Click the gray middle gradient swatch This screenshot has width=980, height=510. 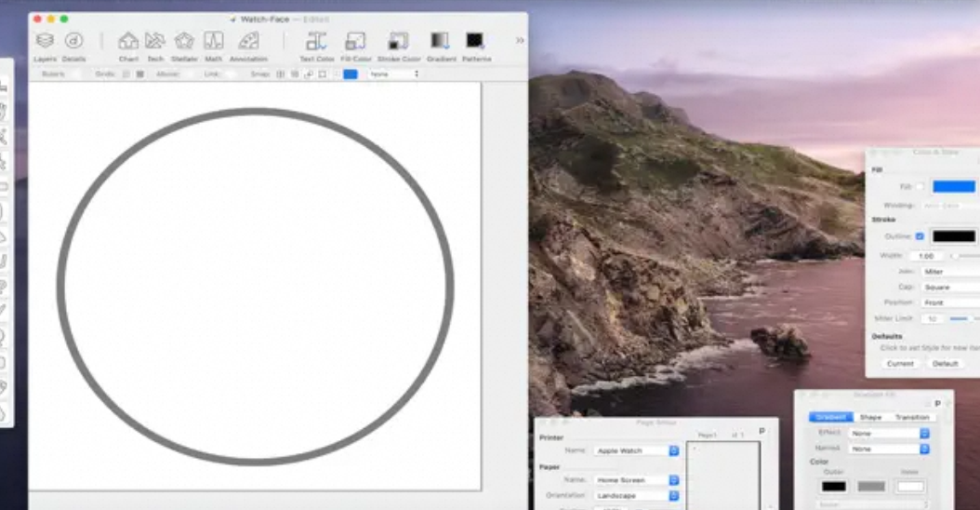click(871, 486)
